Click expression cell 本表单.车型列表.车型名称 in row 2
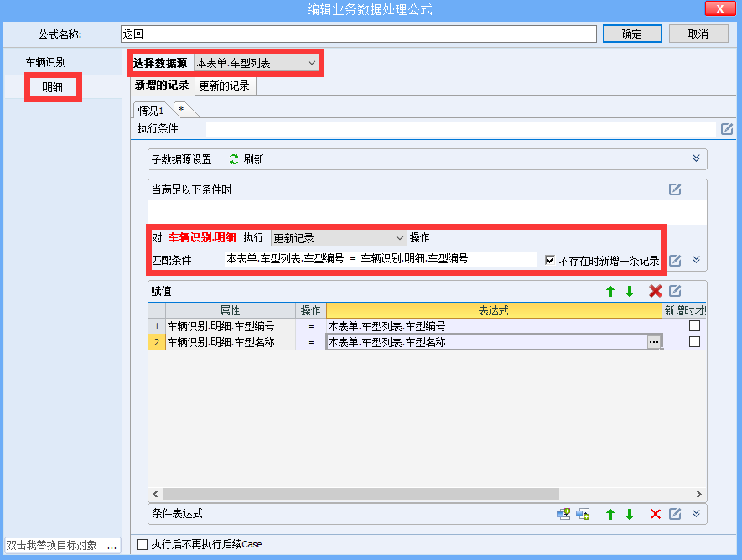Screen dimensions: 742x560 pyautogui.click(x=486, y=342)
